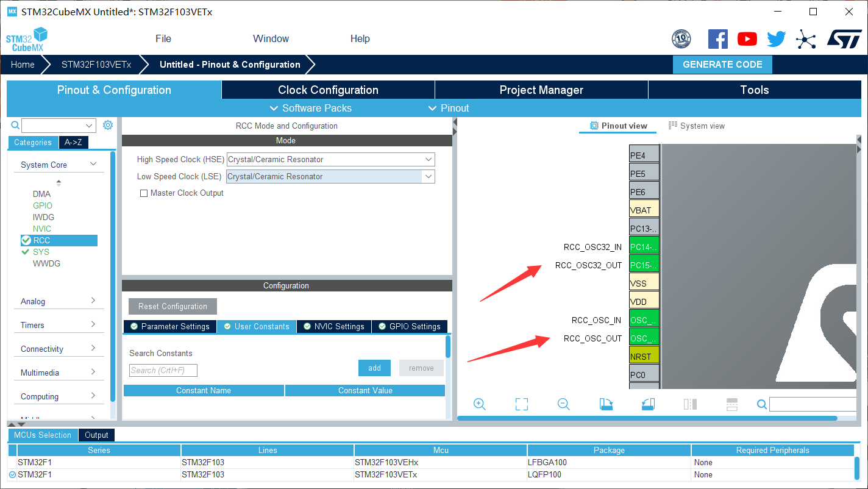Switch to Tools tab
The width and height of the screenshot is (868, 489).
755,90
